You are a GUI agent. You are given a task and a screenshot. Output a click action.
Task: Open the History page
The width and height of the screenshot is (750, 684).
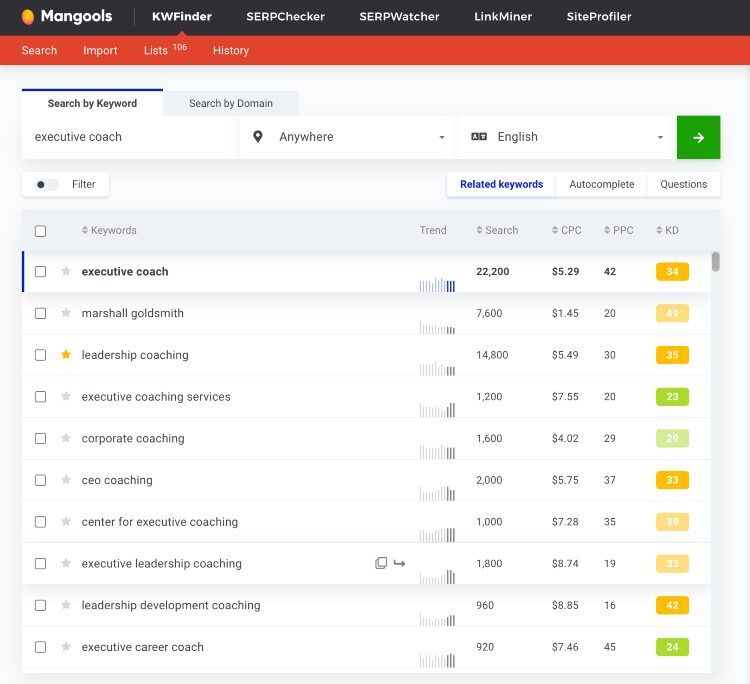tap(231, 50)
